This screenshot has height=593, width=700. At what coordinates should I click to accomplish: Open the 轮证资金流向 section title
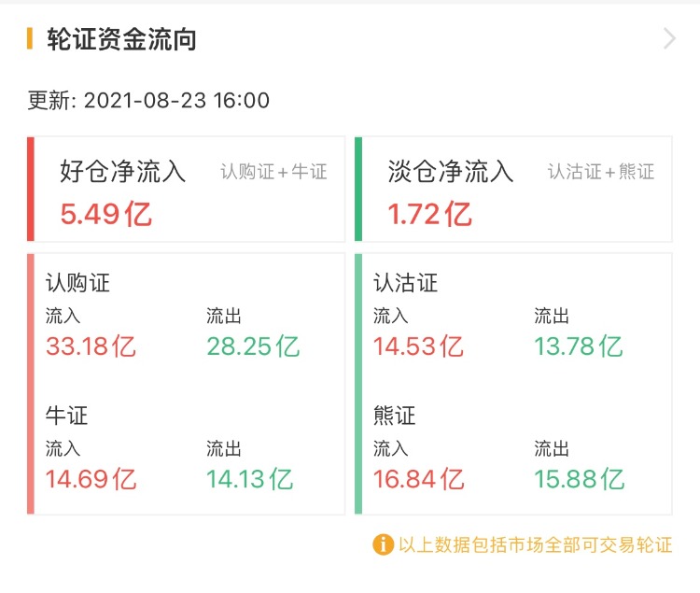[121, 39]
